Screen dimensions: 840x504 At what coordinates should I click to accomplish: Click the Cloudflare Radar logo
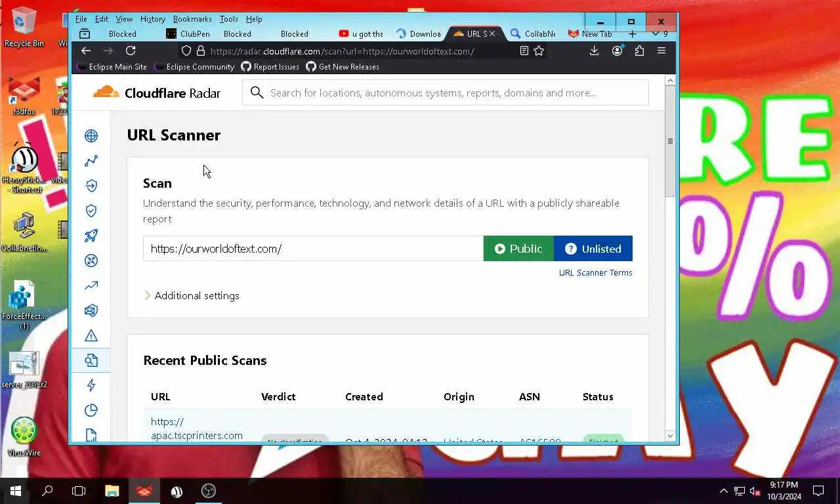157,93
